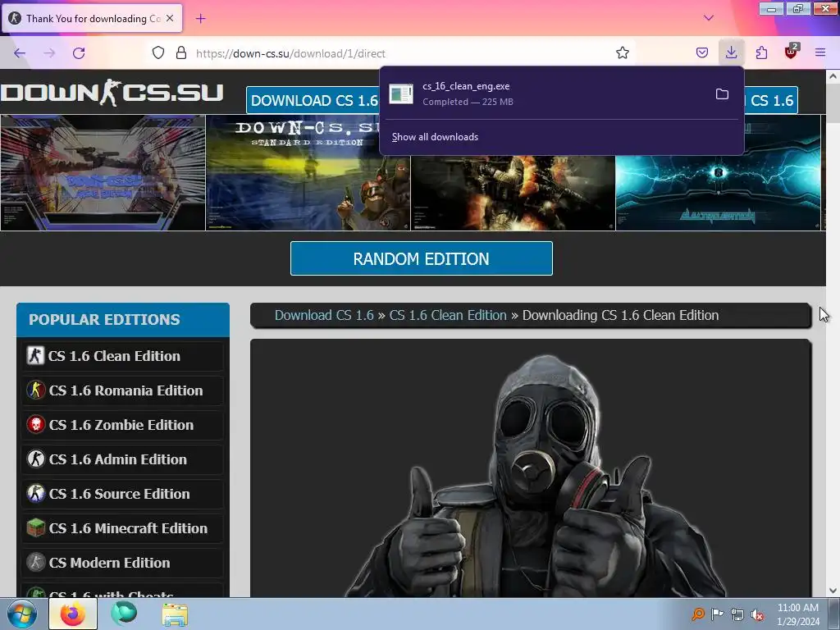The height and width of the screenshot is (630, 840).
Task: Open the tracking protection shield icon
Action: [158, 53]
